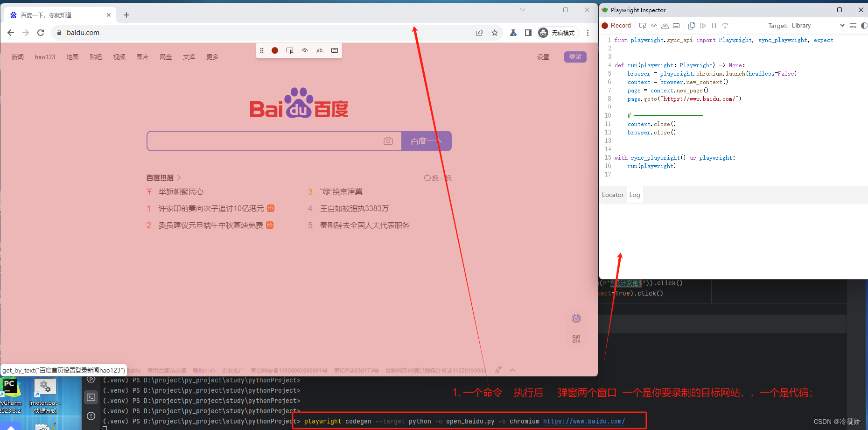Click Assert text icon in Inspector toolbar

665,26
